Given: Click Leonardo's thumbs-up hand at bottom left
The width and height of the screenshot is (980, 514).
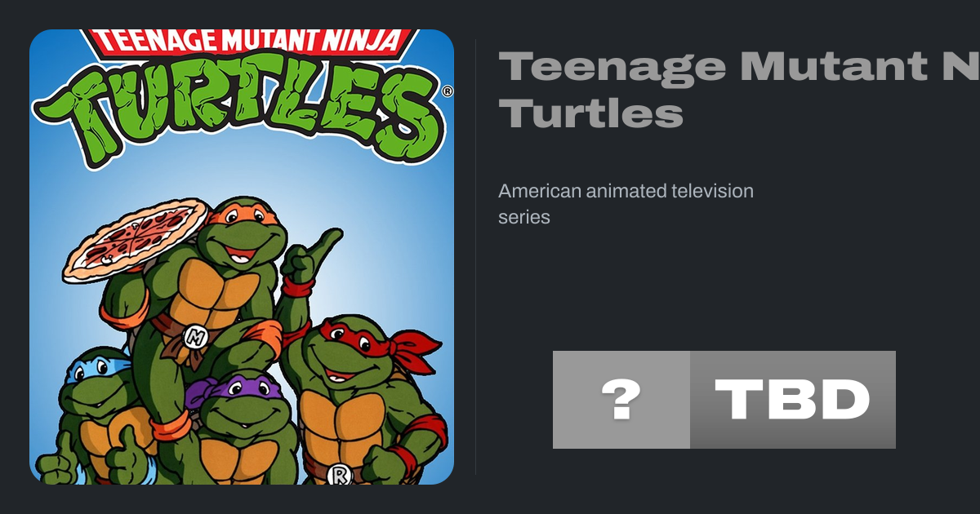Looking at the screenshot, I should point(56,465).
